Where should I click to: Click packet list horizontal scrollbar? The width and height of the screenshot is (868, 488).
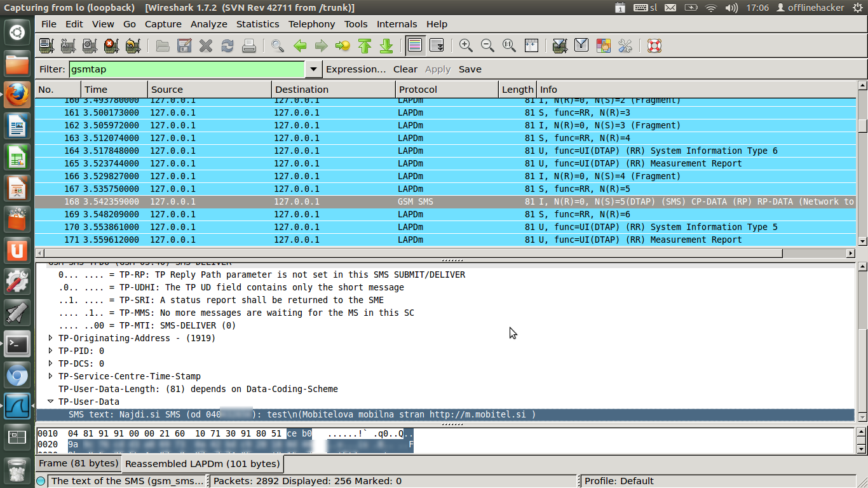tap(445, 253)
